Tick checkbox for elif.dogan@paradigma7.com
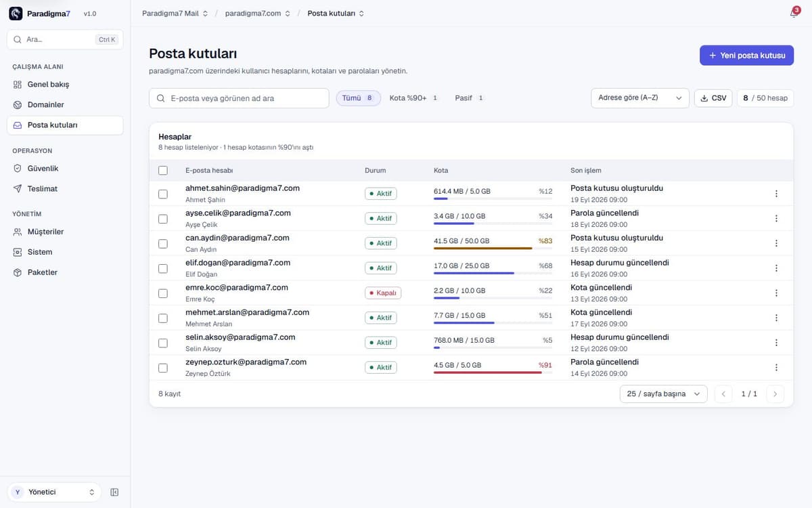812x508 pixels. pos(163,268)
